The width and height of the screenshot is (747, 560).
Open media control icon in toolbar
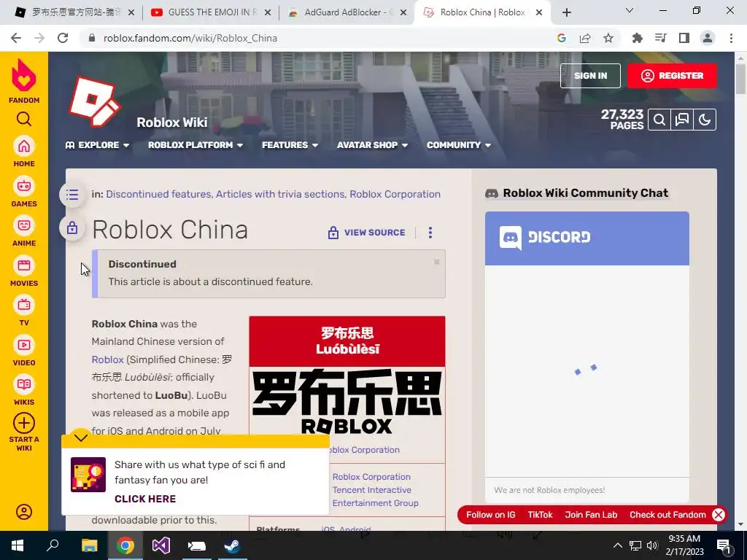click(660, 38)
